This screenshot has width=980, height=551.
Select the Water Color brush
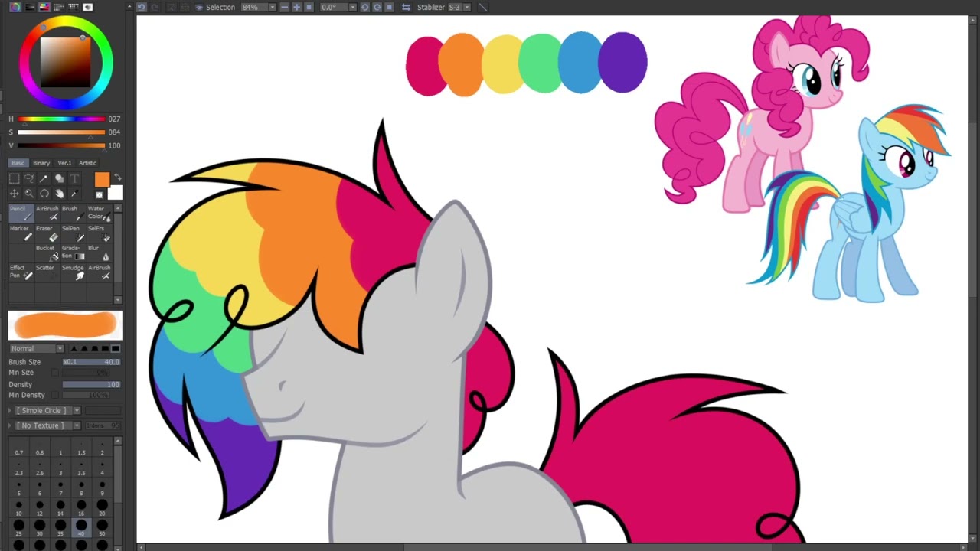tap(100, 214)
